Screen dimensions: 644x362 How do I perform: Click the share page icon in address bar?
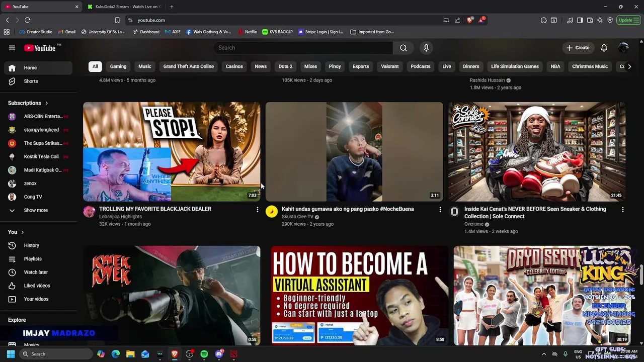coord(457,20)
